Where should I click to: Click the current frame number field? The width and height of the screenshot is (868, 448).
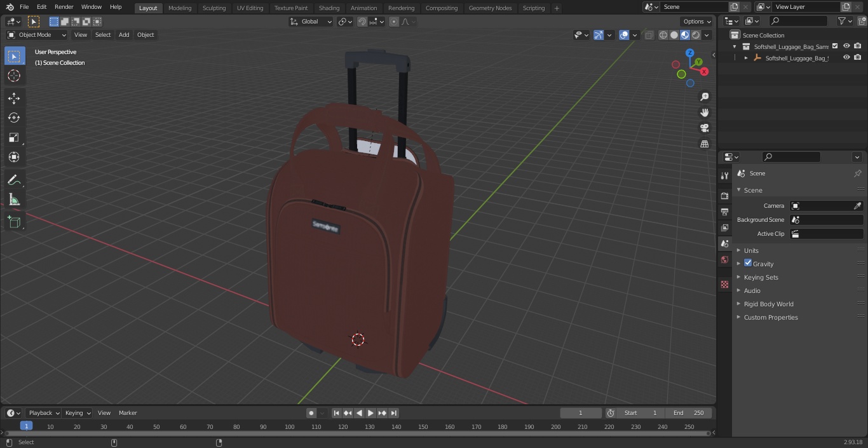(x=580, y=413)
